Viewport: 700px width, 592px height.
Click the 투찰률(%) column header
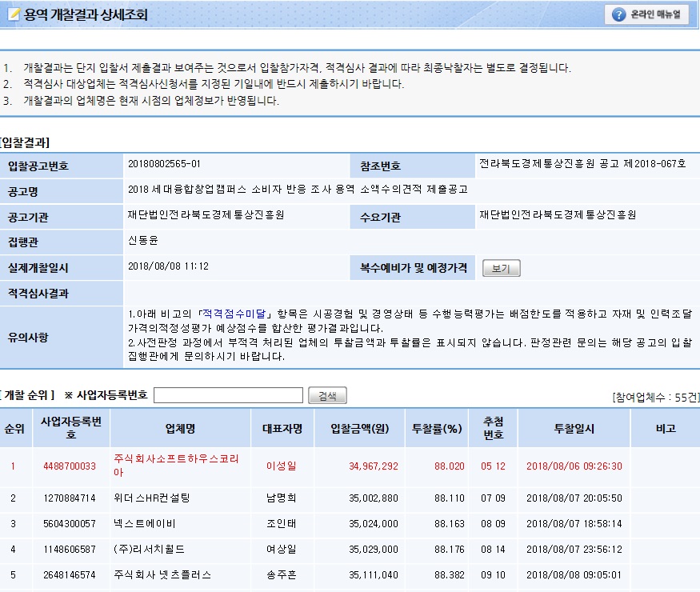pos(437,428)
